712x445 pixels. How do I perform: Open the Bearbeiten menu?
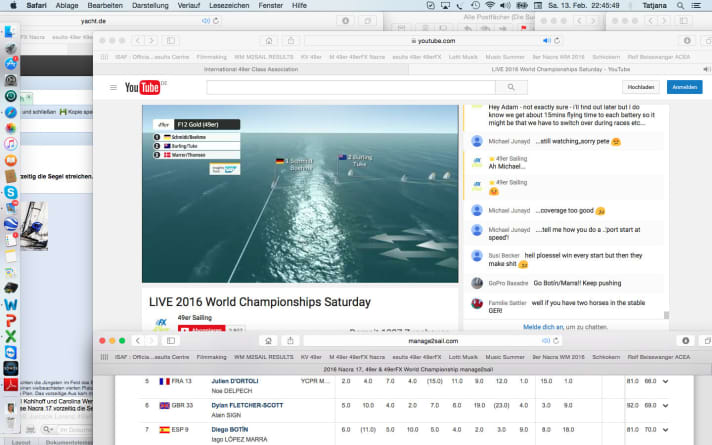click(x=105, y=5)
